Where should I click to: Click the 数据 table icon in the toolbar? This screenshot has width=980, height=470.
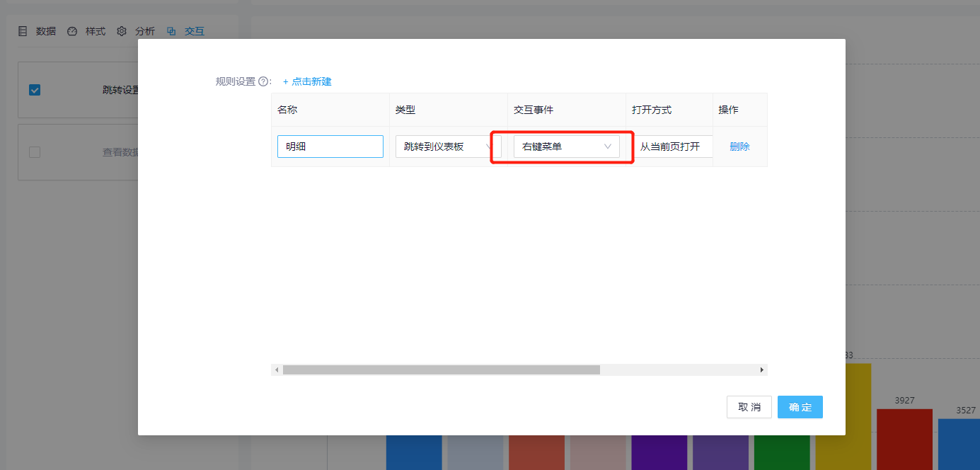pos(23,30)
